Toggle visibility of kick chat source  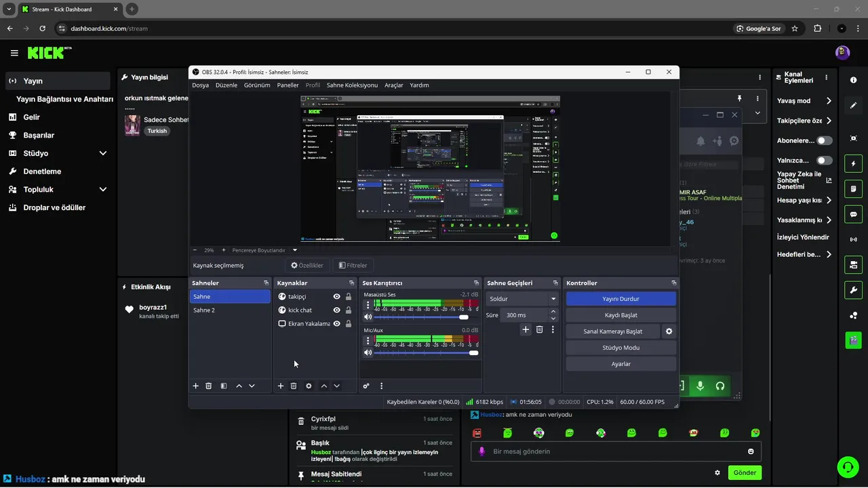pos(336,310)
